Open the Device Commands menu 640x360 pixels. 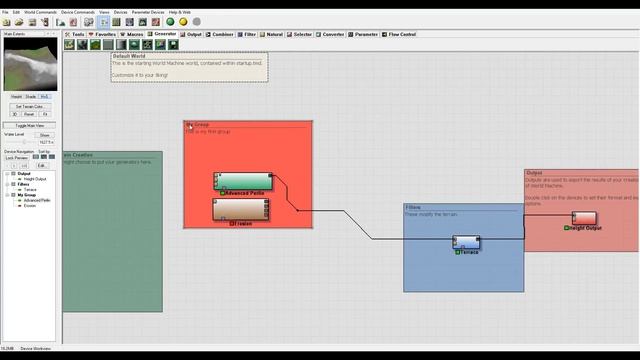tap(78, 12)
